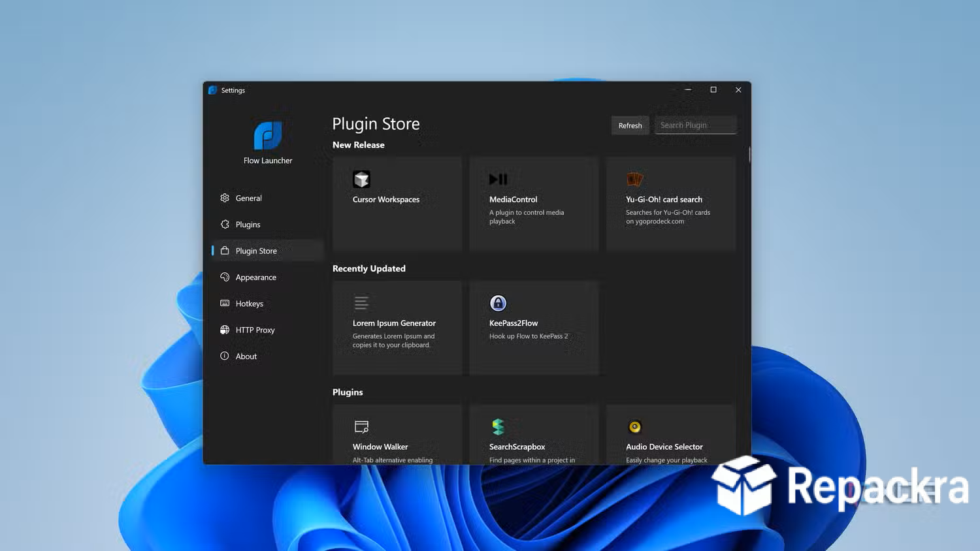Click the HTTP Proxy globe icon

pyautogui.click(x=225, y=330)
